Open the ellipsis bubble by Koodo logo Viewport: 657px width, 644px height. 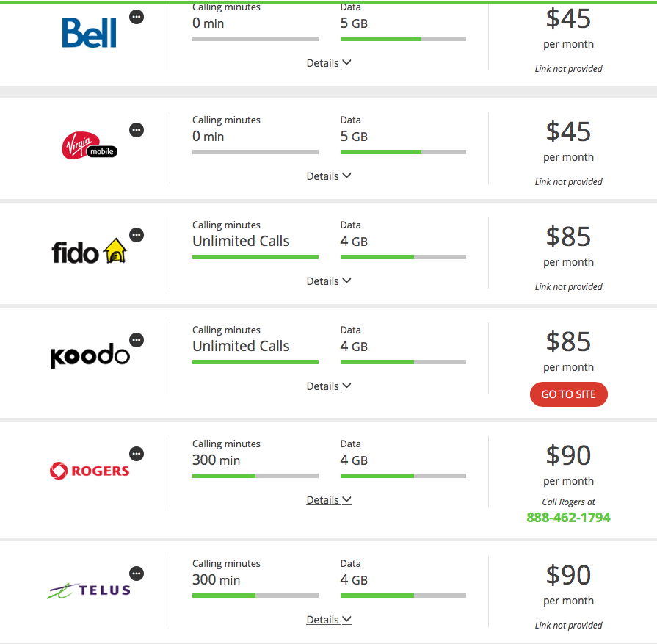137,339
